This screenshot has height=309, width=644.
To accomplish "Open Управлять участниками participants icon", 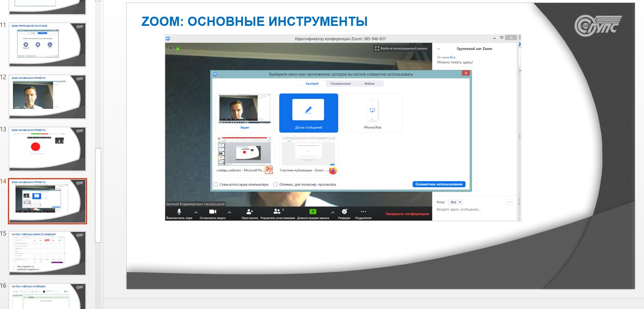I will coord(277,212).
